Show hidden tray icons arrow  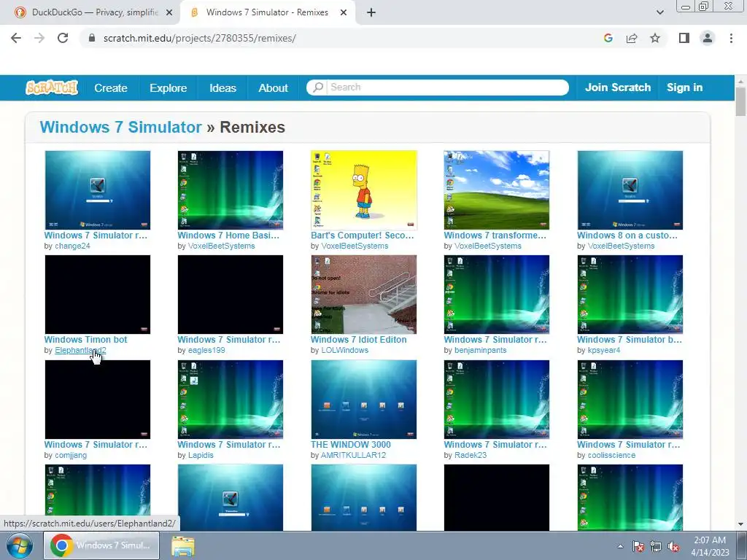pos(620,547)
